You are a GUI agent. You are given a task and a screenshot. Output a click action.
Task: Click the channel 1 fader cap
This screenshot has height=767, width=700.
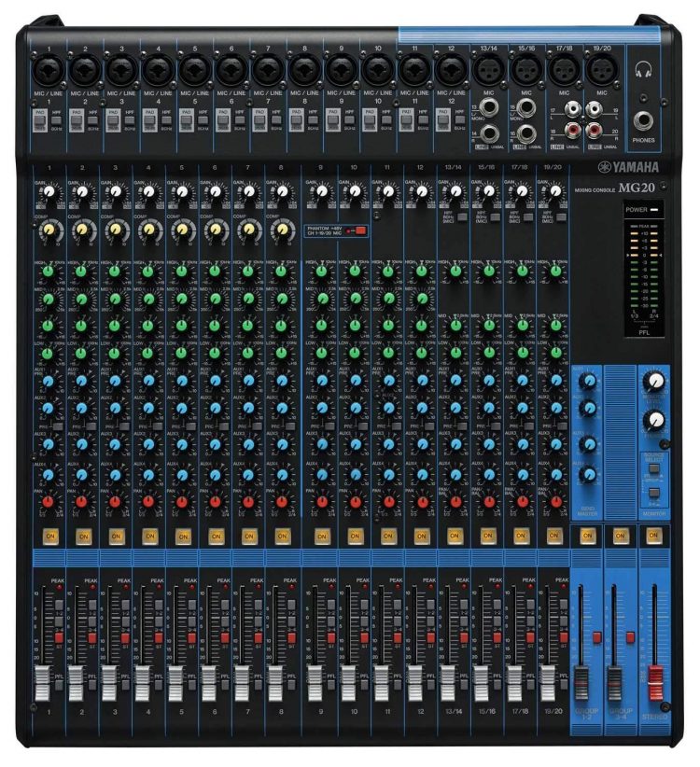(x=43, y=683)
